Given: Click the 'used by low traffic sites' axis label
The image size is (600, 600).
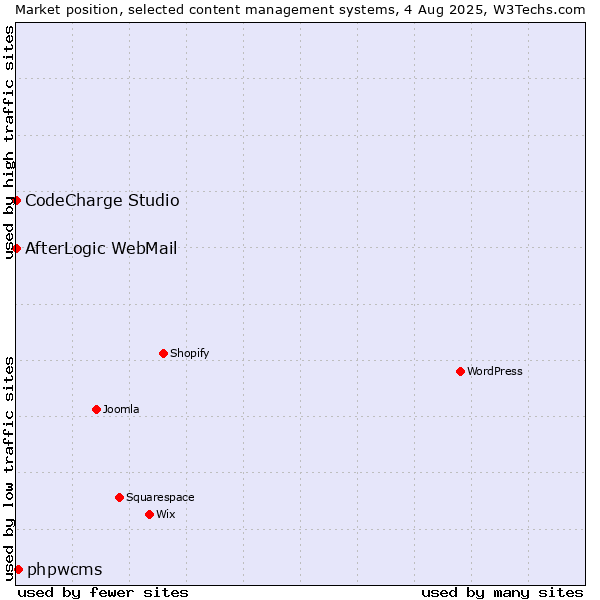Looking at the screenshot, I should pos(9,470).
